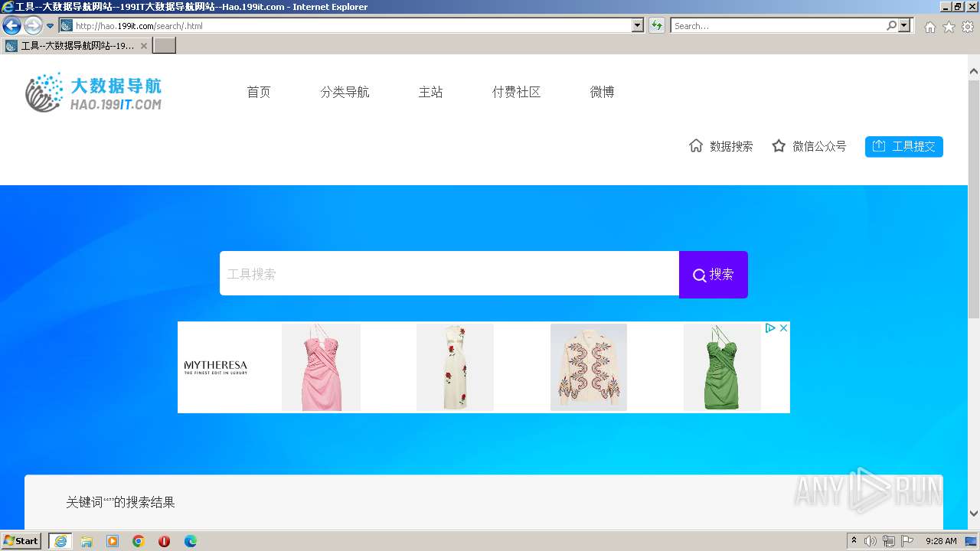Open the 付费社区 menu item
980x551 pixels.
pos(516,92)
